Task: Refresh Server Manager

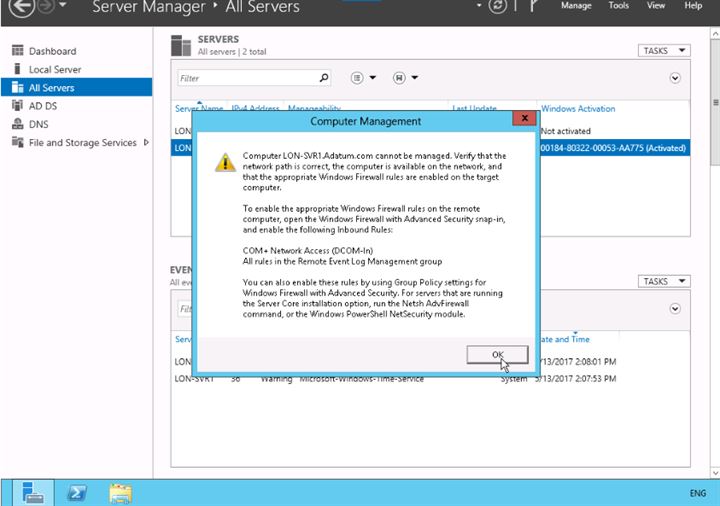Action: coord(498,6)
